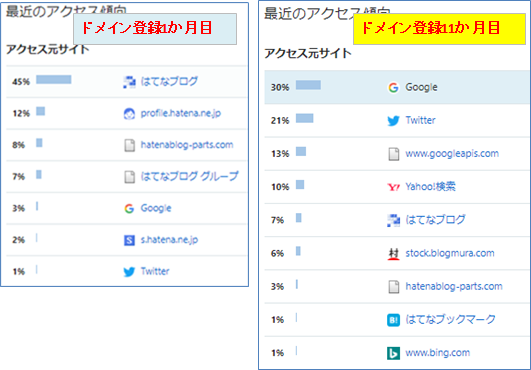This screenshot has height=370, width=531.
Task: Click the 12% bar for profile.hatena.ne.jp
Action: click(x=41, y=111)
